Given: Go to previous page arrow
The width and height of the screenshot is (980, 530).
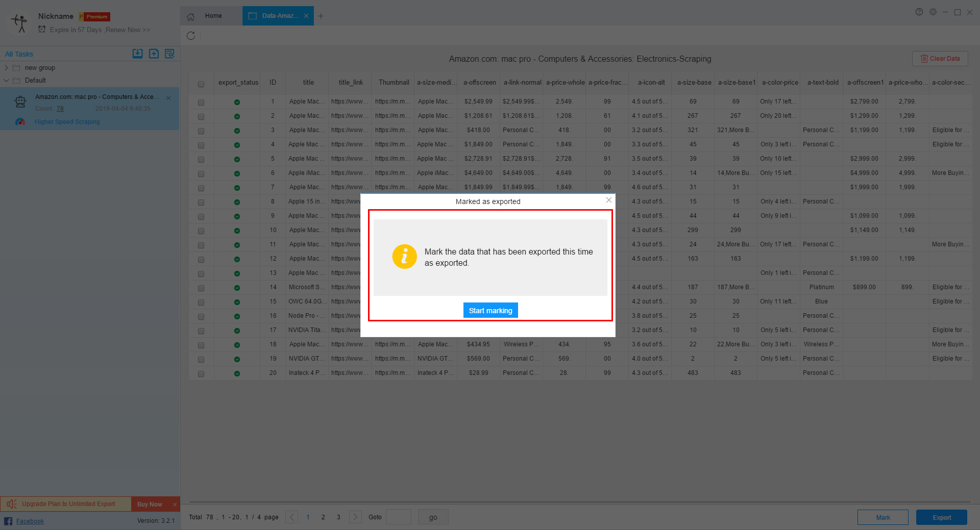Looking at the screenshot, I should tap(292, 517).
